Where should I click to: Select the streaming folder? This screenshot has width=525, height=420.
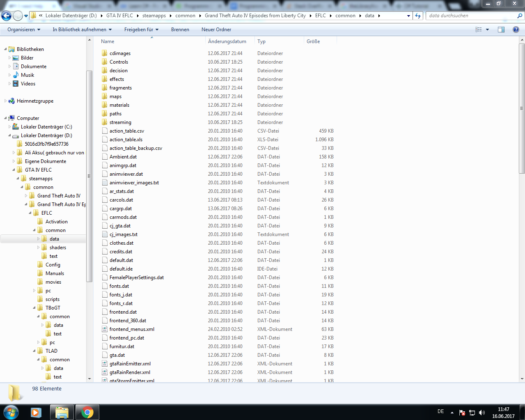(x=120, y=122)
